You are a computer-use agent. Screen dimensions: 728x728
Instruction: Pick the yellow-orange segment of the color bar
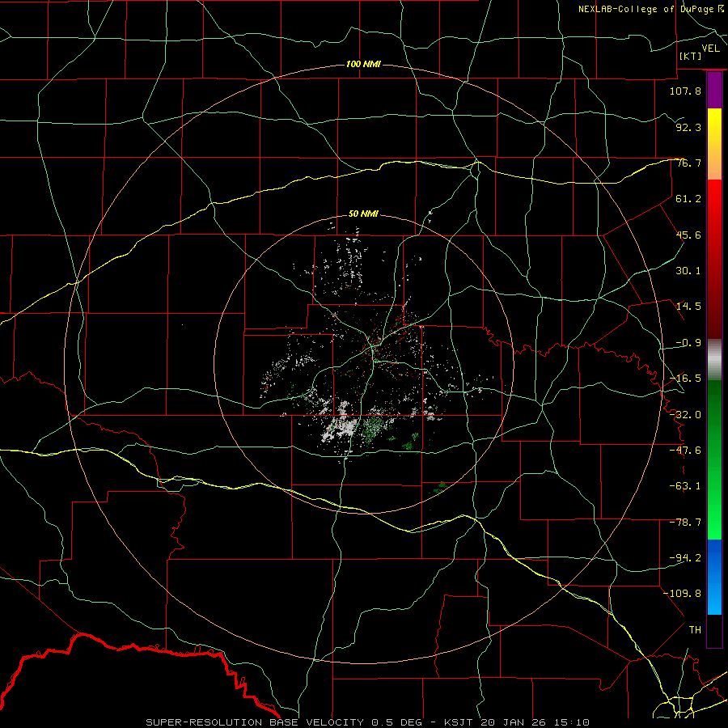[714, 144]
